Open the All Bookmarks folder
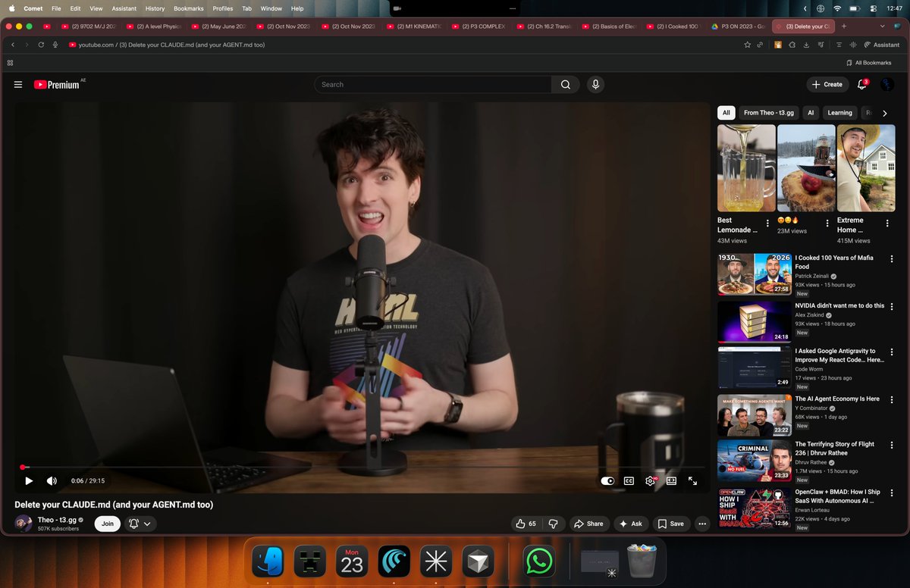This screenshot has width=910, height=588. tap(869, 63)
